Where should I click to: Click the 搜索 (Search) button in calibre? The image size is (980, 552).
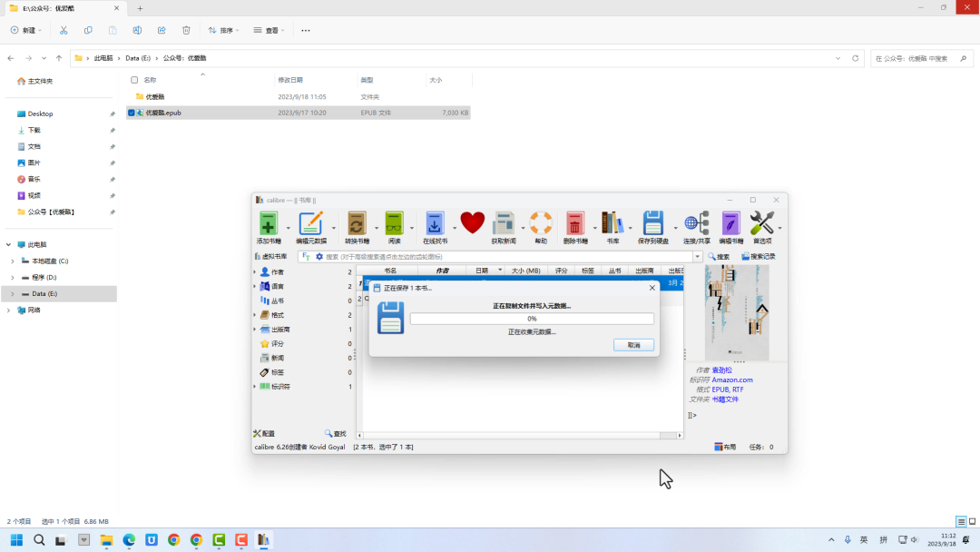[x=719, y=256]
